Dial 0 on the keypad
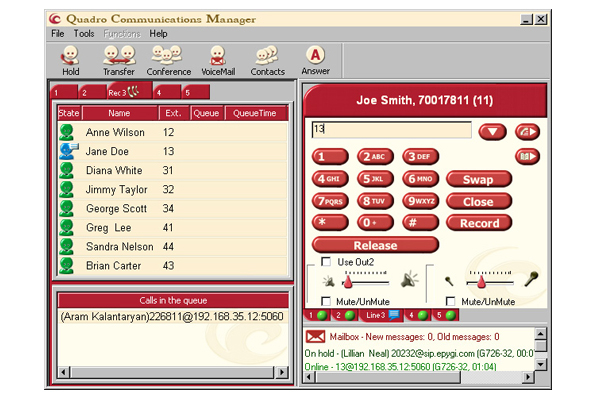The image size is (600, 400). click(x=375, y=222)
